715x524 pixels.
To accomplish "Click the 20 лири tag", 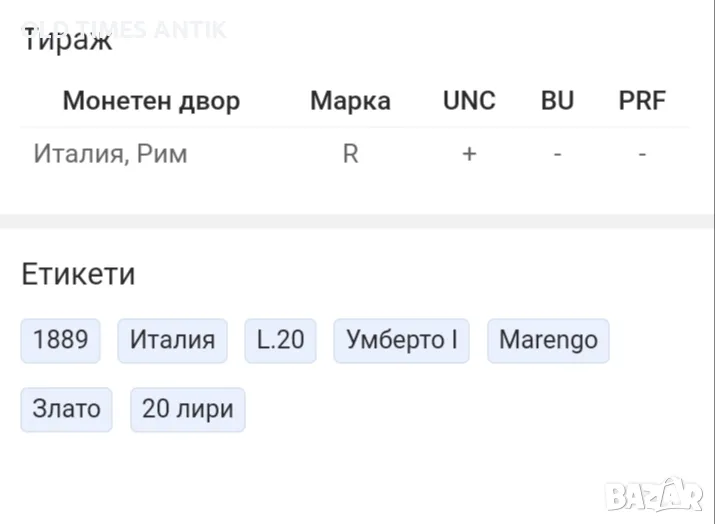I will click(187, 409).
